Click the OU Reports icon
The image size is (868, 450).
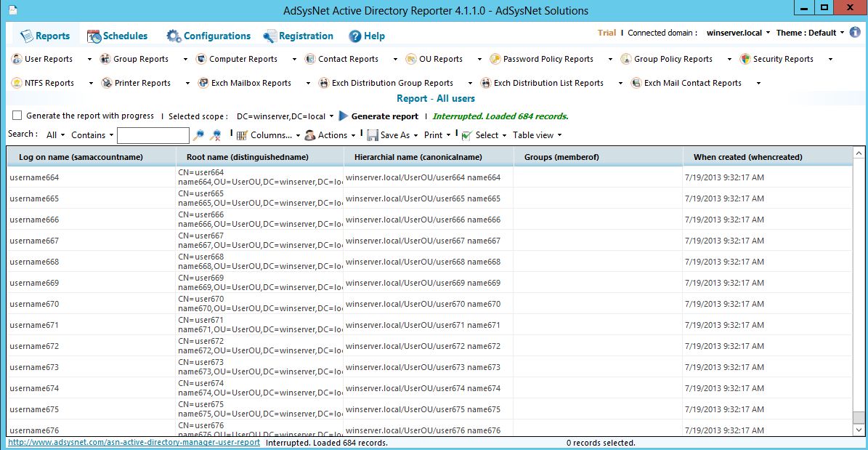point(410,59)
